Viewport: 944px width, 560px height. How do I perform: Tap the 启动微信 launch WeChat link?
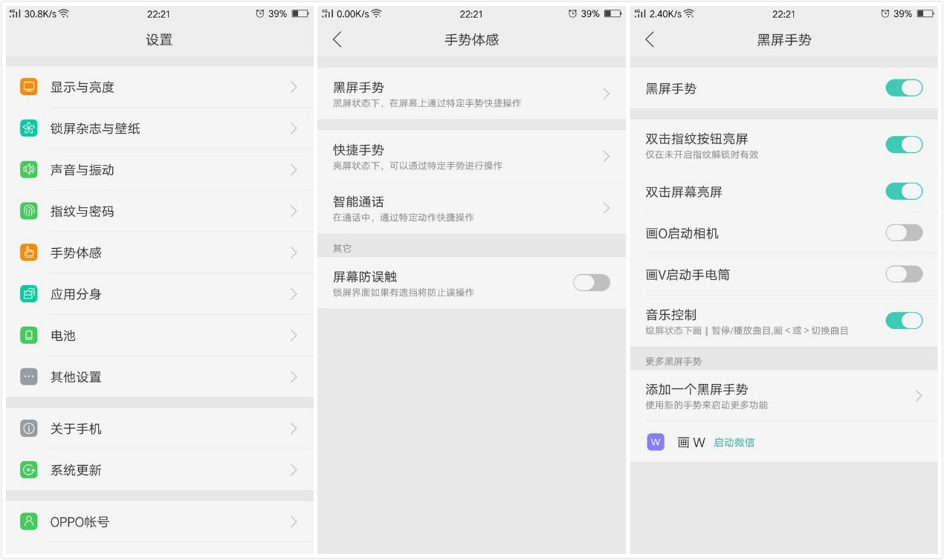[x=733, y=442]
